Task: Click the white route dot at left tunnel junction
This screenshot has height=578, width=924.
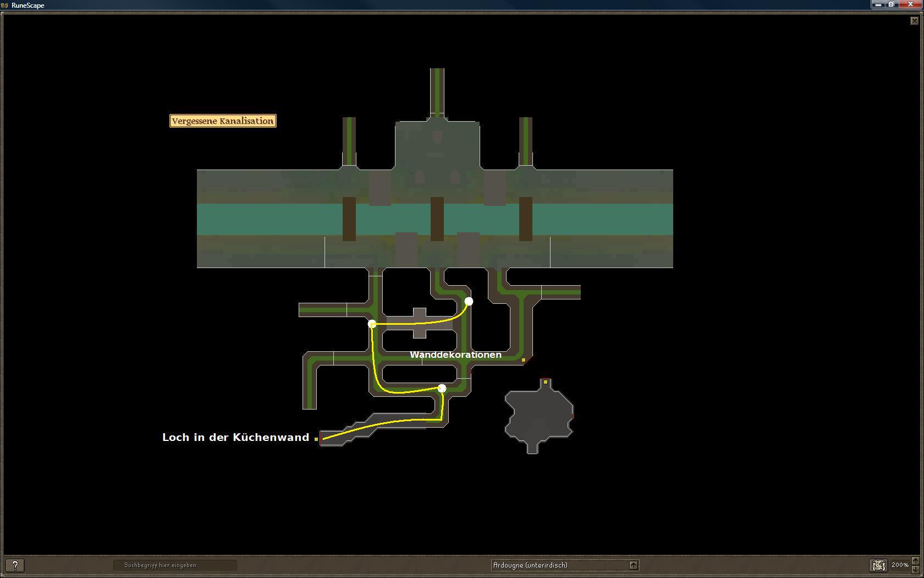Action: 372,324
